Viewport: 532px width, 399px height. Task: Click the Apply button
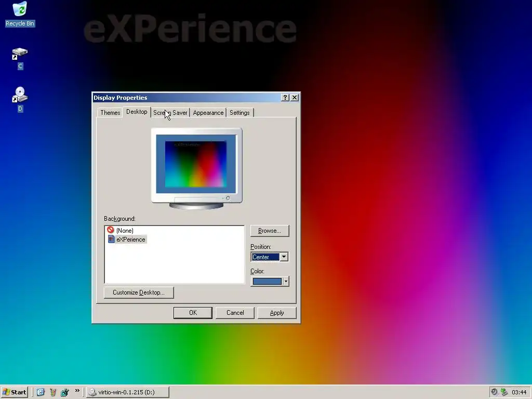point(277,313)
